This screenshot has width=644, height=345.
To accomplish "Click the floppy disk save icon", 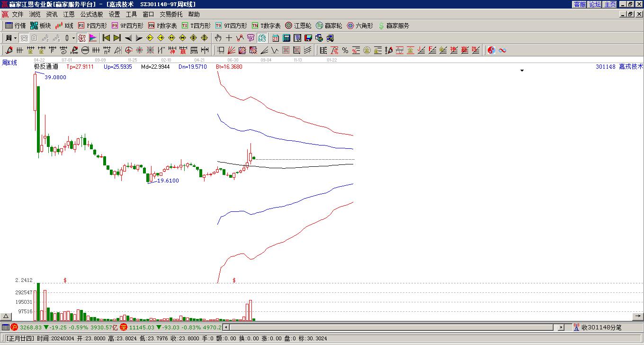I will [x=308, y=38].
